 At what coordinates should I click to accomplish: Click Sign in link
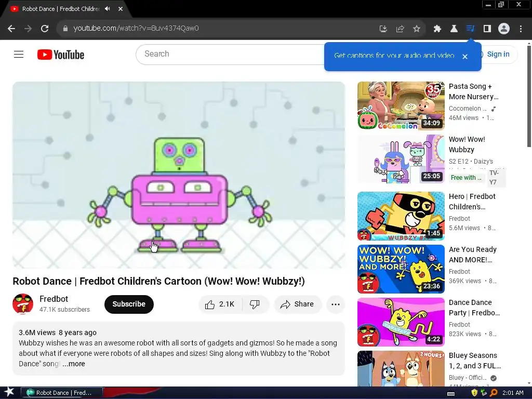coord(498,54)
